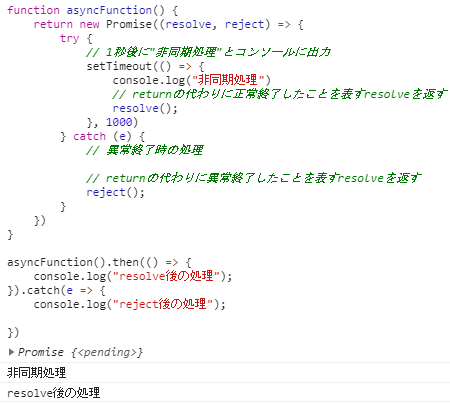Image resolution: width=450 pixels, height=403 pixels.
Task: Click the reject(); call in code
Action: click(115, 192)
